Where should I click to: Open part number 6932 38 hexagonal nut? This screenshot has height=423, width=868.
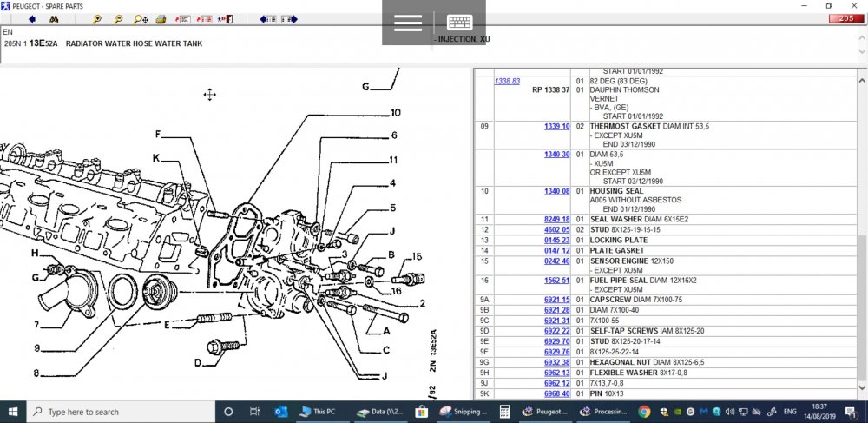tap(557, 362)
